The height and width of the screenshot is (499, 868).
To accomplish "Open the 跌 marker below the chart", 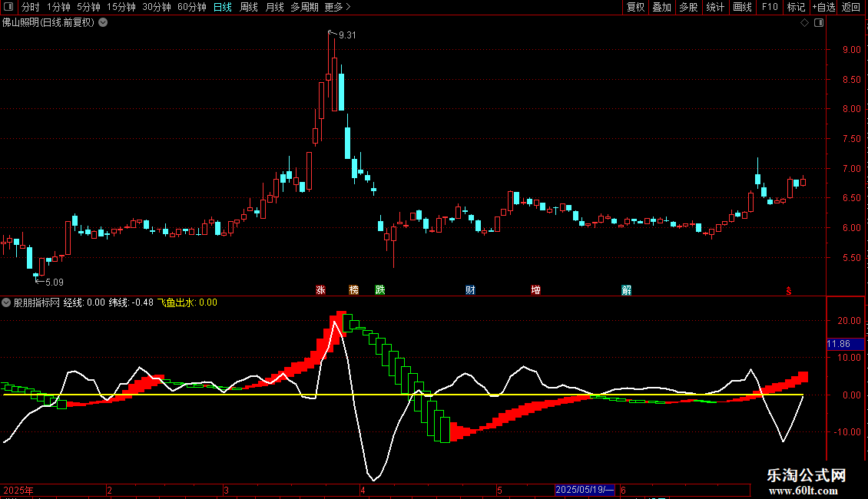I will (x=379, y=290).
